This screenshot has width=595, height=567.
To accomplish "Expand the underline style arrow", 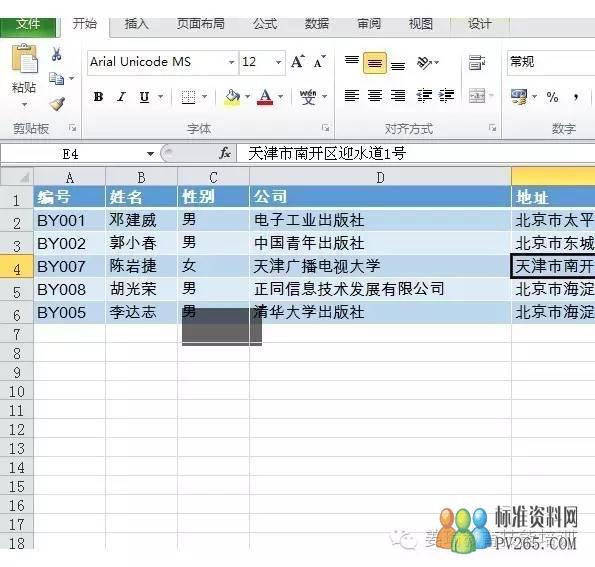I will (x=161, y=97).
